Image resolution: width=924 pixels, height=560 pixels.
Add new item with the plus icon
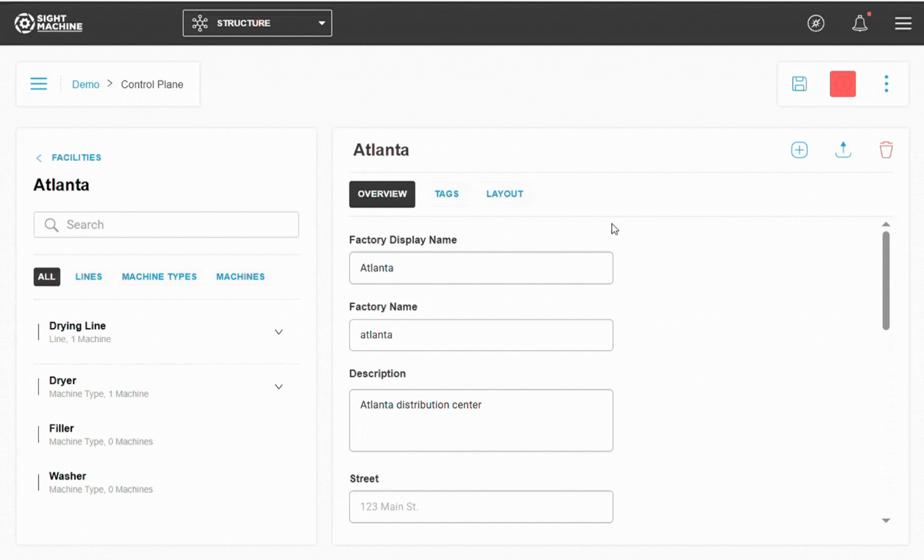(799, 150)
